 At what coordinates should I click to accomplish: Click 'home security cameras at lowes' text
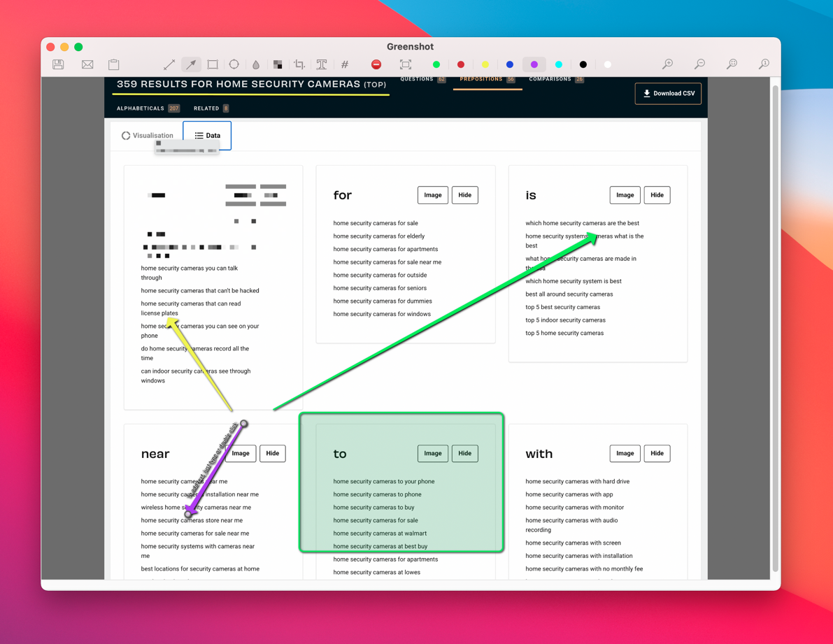point(377,572)
